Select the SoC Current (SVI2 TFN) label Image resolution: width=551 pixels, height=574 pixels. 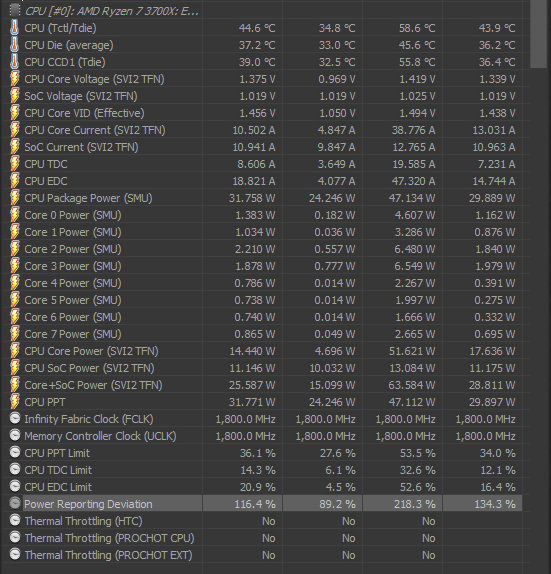click(x=81, y=147)
